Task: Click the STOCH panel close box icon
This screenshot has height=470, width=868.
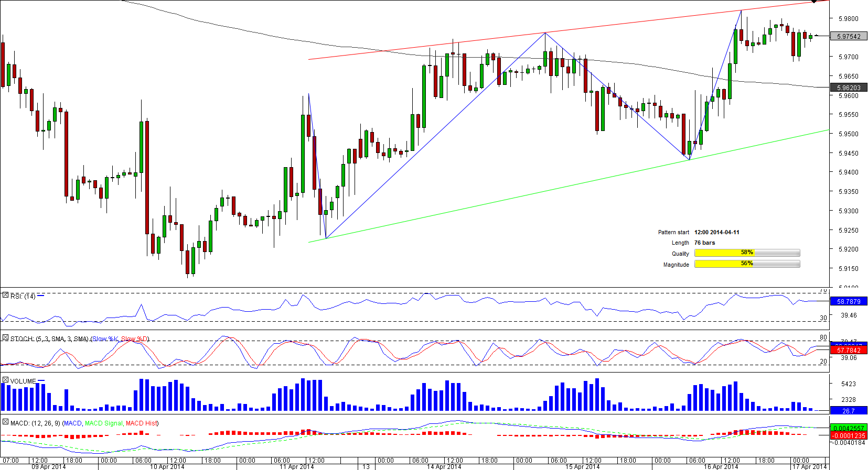Action: (x=5, y=338)
